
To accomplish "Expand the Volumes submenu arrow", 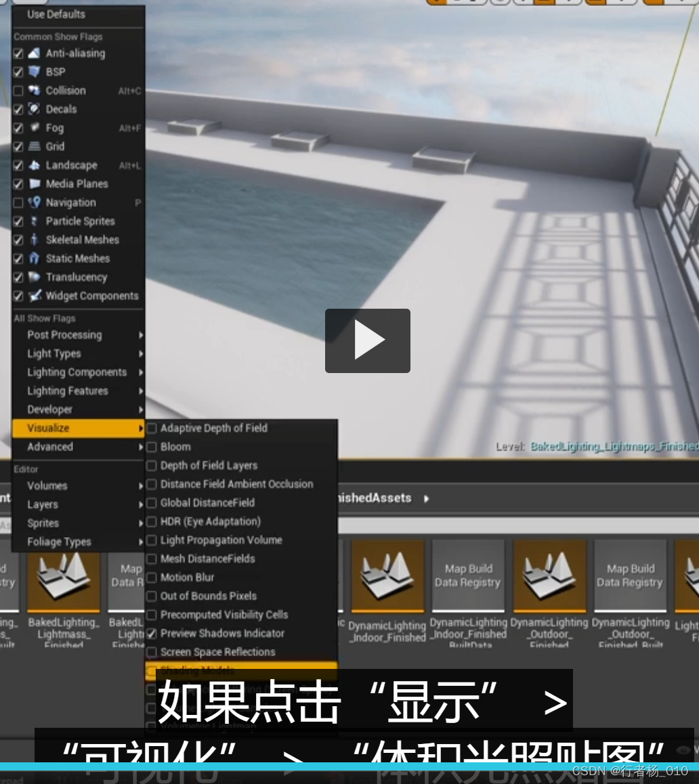I will 141,486.
